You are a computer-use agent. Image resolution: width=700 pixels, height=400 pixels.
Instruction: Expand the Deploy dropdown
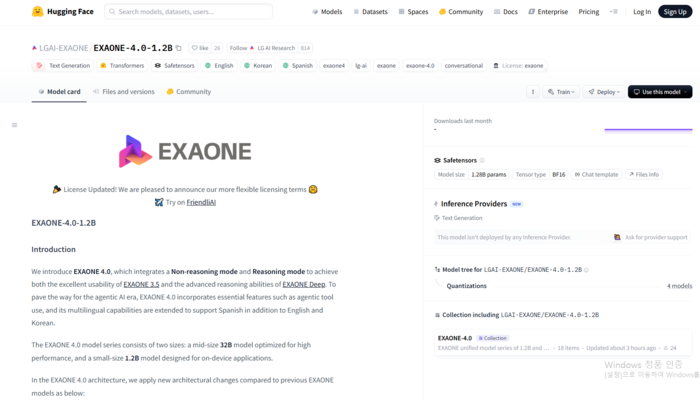coord(604,92)
